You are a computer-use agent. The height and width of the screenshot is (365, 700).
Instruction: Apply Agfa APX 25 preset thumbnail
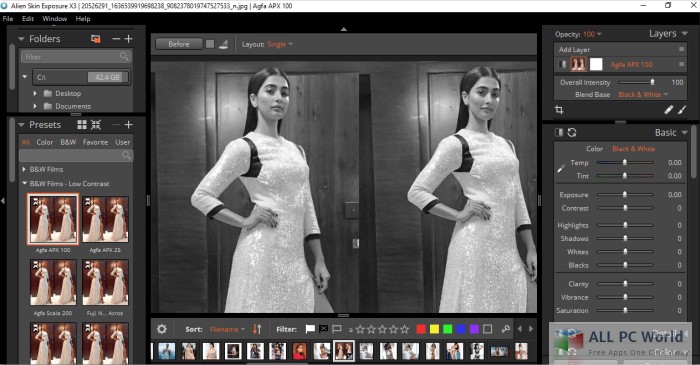click(x=105, y=219)
